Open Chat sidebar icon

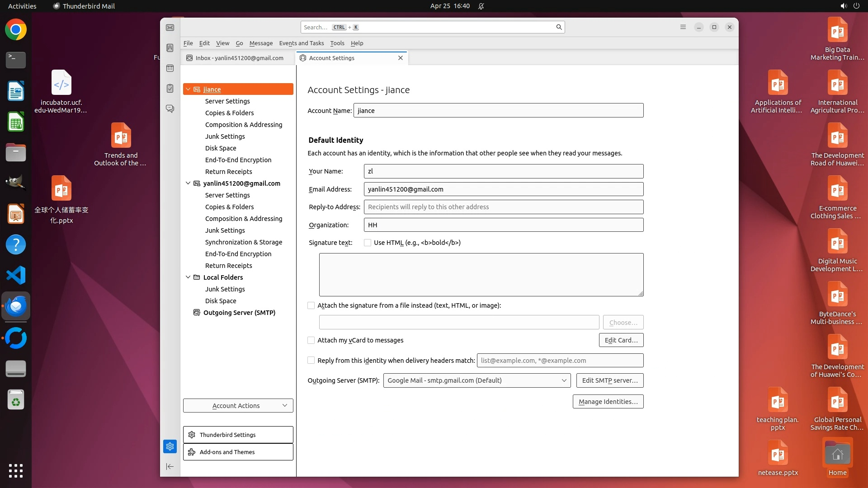170,109
